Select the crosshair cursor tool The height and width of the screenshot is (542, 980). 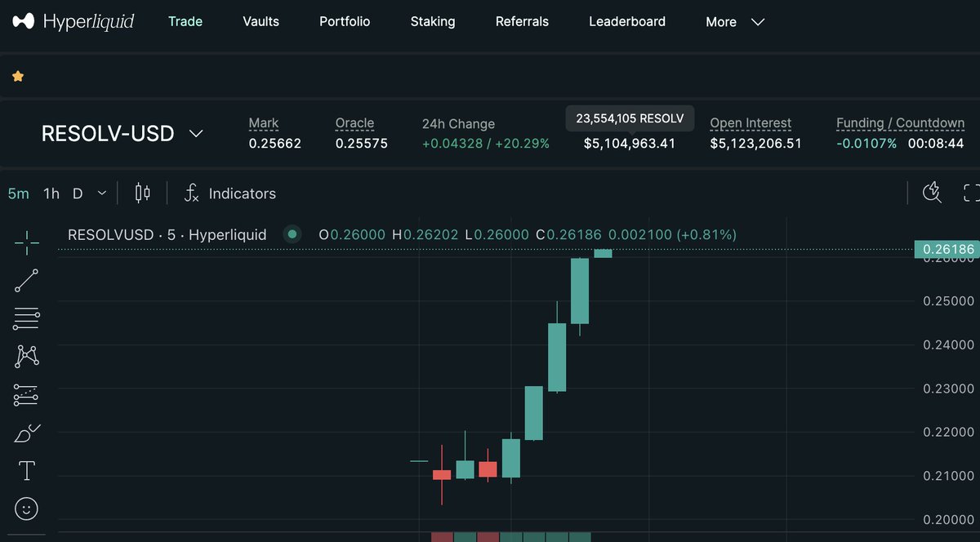26,242
